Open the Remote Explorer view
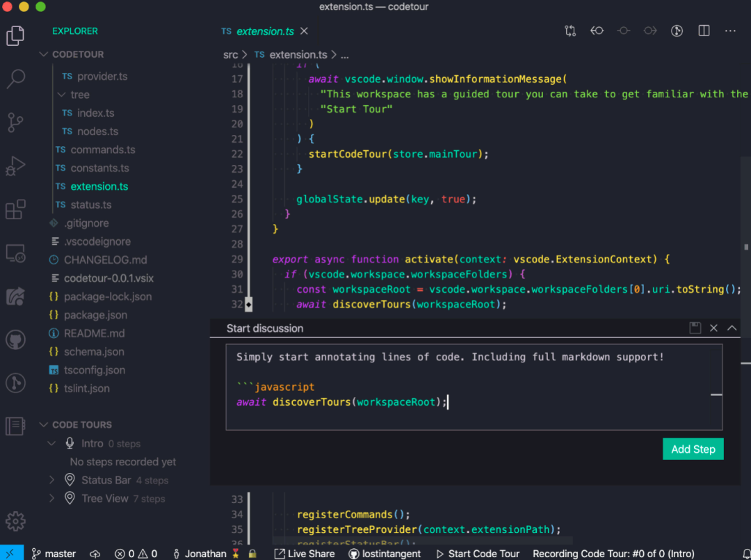This screenshot has width=751, height=560. pos(15,253)
